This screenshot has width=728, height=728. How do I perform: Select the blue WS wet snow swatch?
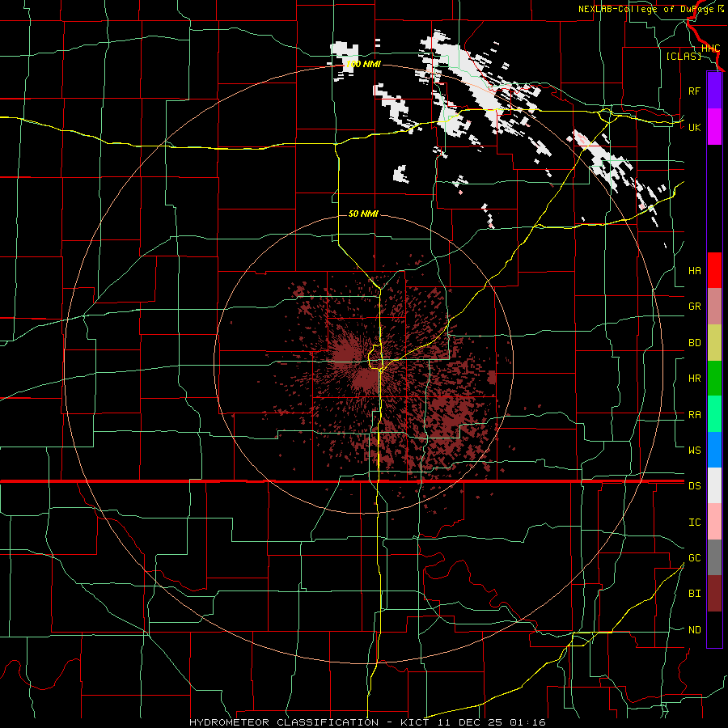click(714, 450)
